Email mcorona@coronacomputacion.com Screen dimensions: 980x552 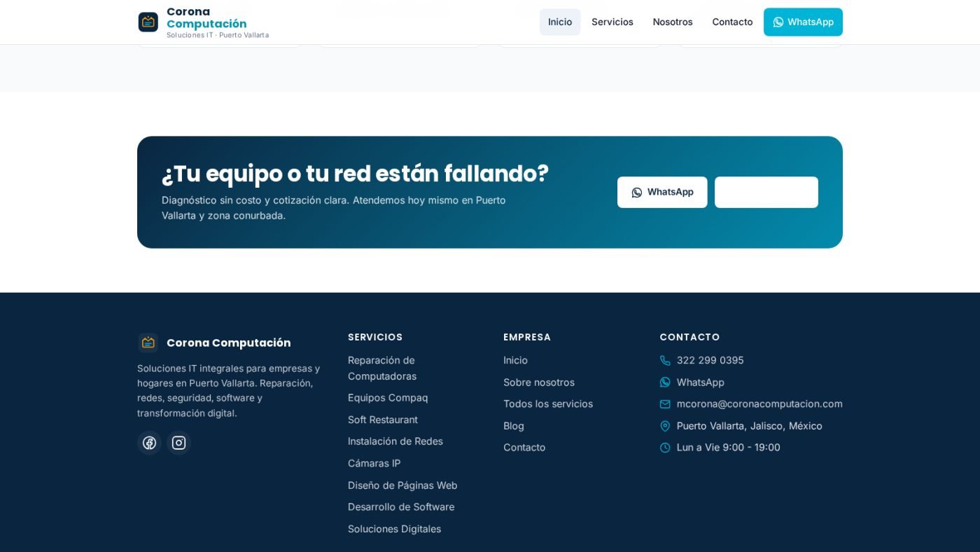[759, 404]
